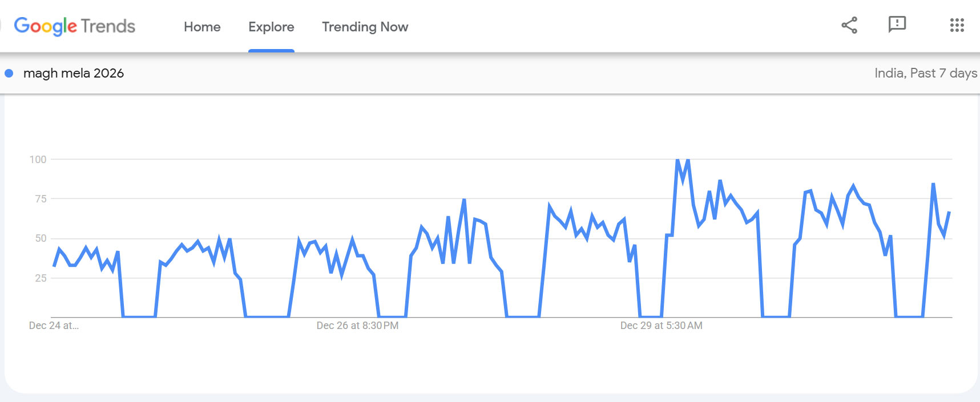This screenshot has height=402, width=980.
Task: Click the Dec 26 at 8:30 PM axis label
Action: tap(357, 326)
